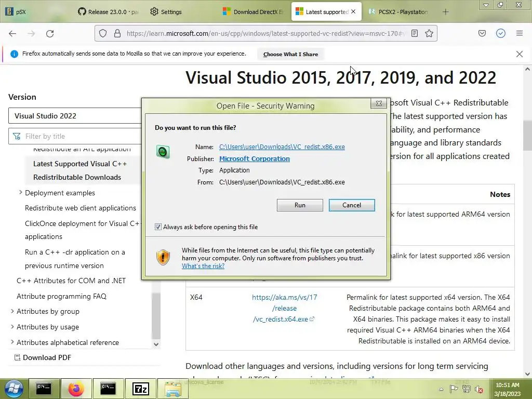Viewport: 532px width, 399px height.
Task: Open ClickOnce deployment for Visual C++ applications
Action: (x=82, y=230)
